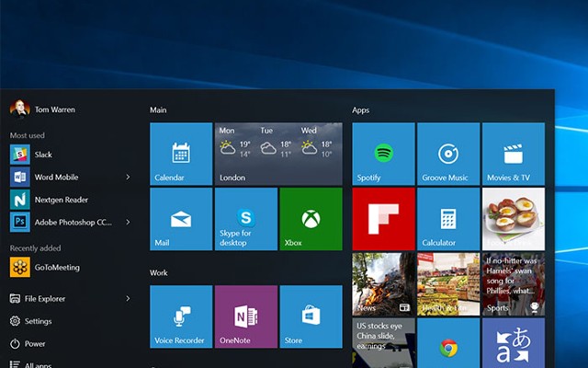Open the US stocks Money tile
Screen dimensions: 588x368
click(384, 343)
